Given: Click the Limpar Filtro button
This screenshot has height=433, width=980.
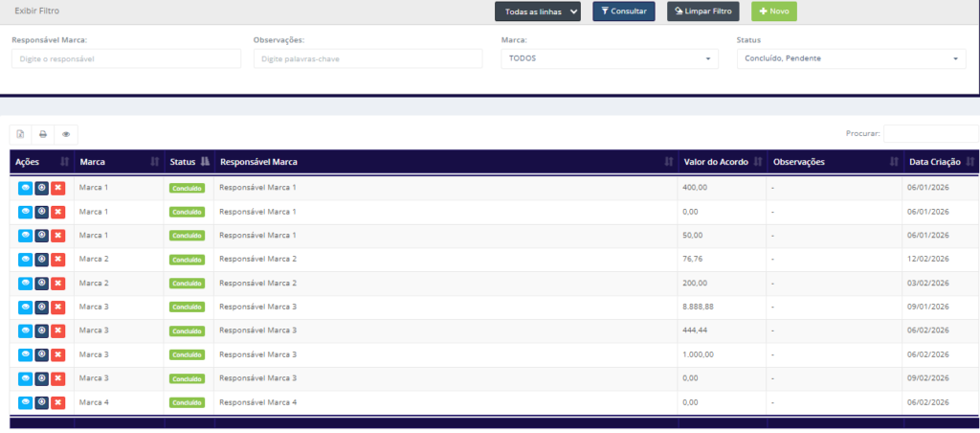Looking at the screenshot, I should pyautogui.click(x=703, y=11).
